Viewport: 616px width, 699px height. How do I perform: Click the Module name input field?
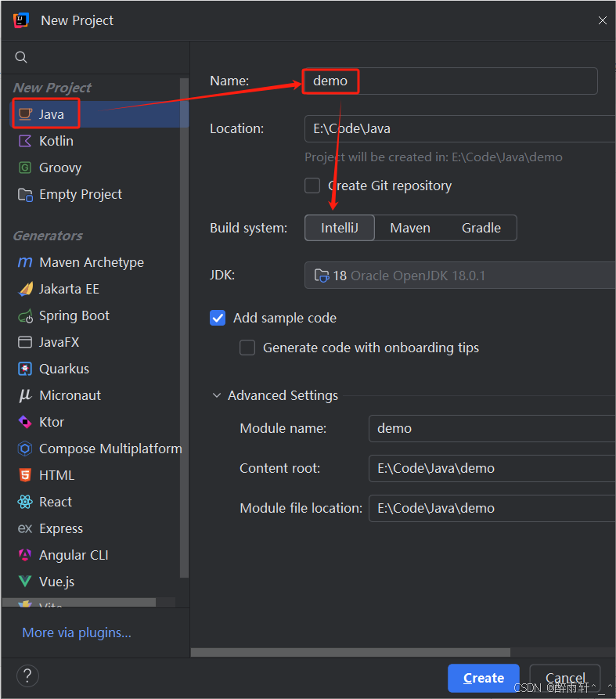(492, 428)
